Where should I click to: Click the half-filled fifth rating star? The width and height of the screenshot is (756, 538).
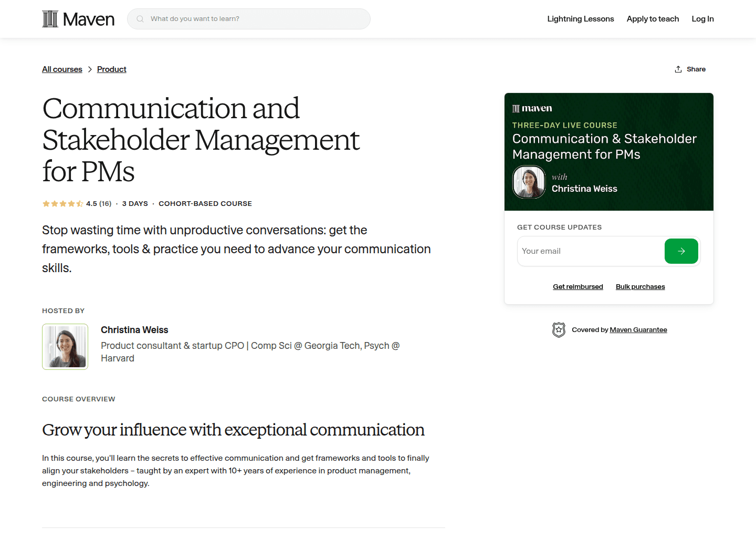pos(80,203)
